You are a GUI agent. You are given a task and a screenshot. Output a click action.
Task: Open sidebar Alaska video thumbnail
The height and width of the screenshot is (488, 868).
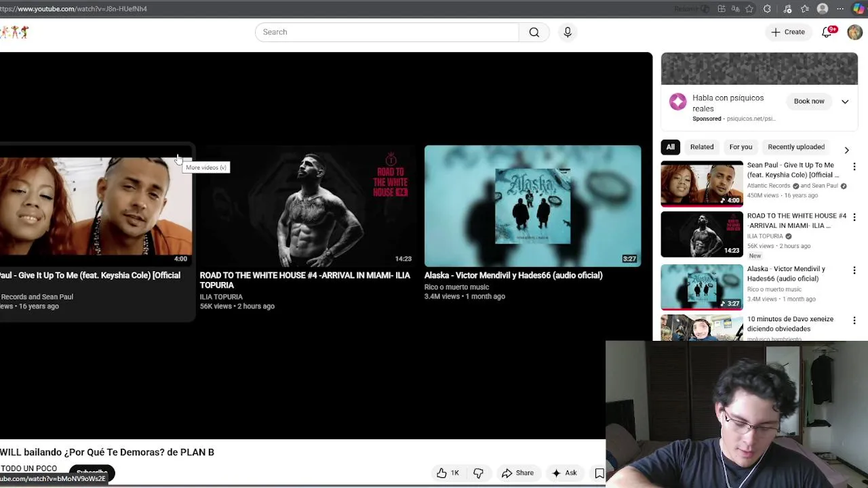[x=702, y=287]
